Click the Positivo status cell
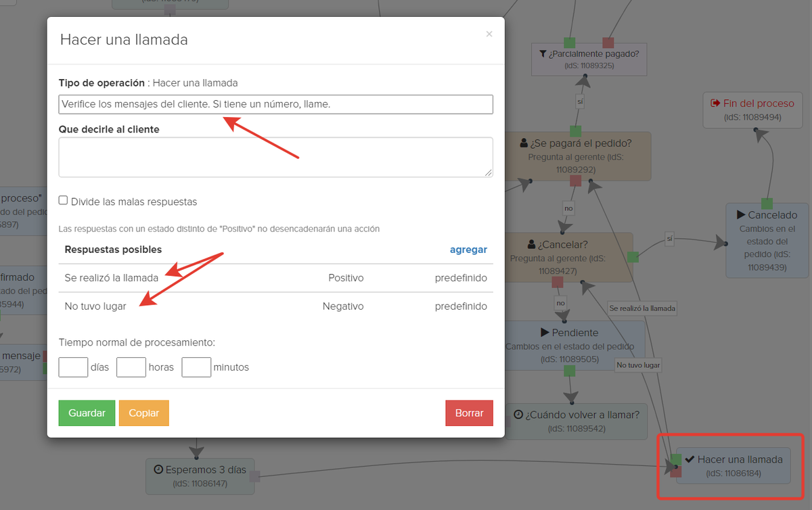This screenshot has height=510, width=812. pyautogui.click(x=346, y=278)
